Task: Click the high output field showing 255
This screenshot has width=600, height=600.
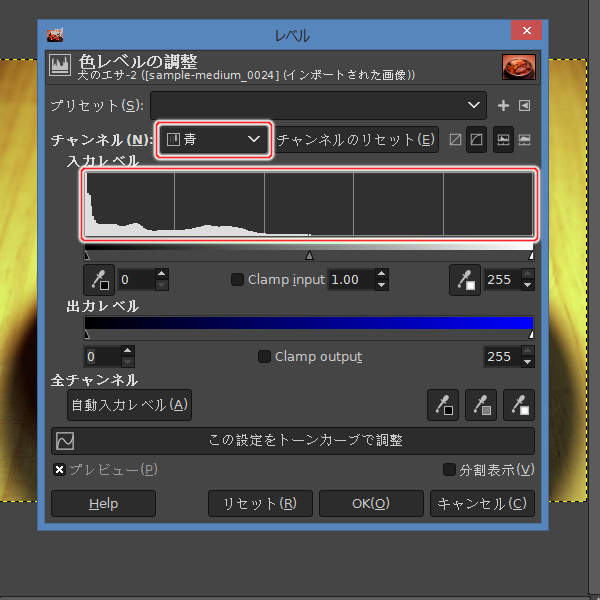Action: tap(503, 357)
